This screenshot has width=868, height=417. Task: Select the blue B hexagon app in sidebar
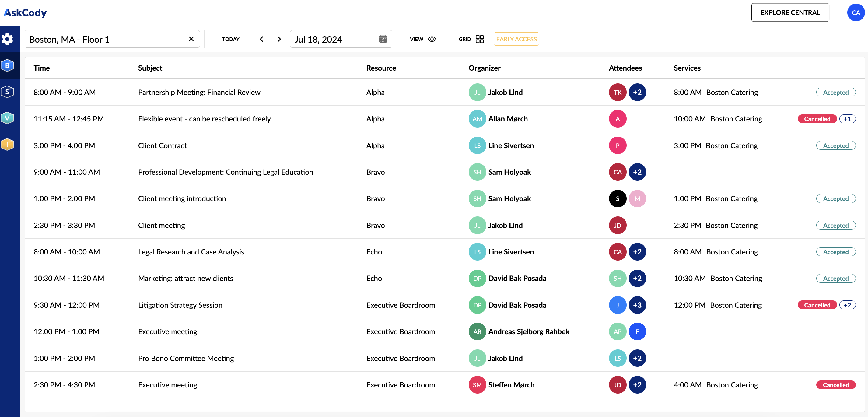(x=7, y=65)
